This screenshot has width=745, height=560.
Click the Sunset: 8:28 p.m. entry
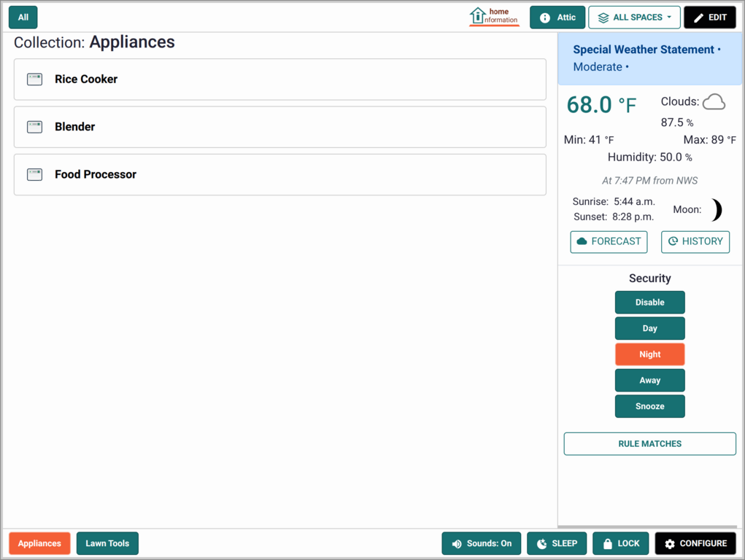pyautogui.click(x=614, y=217)
